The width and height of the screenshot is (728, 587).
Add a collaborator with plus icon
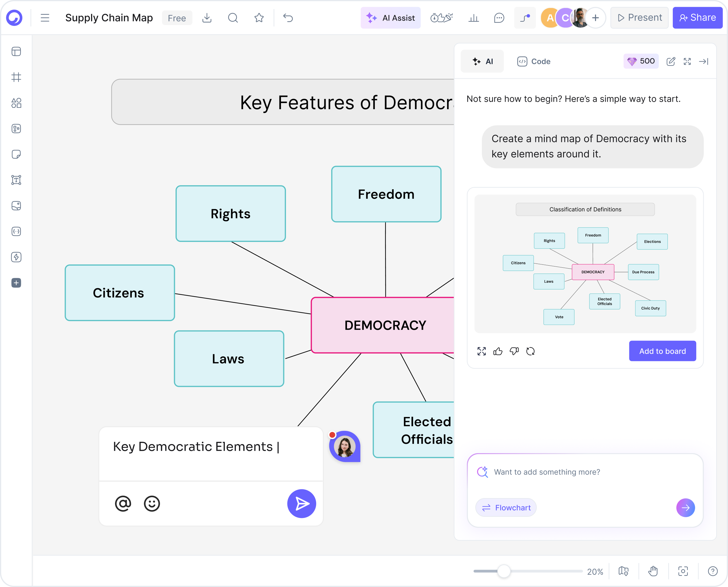click(595, 18)
